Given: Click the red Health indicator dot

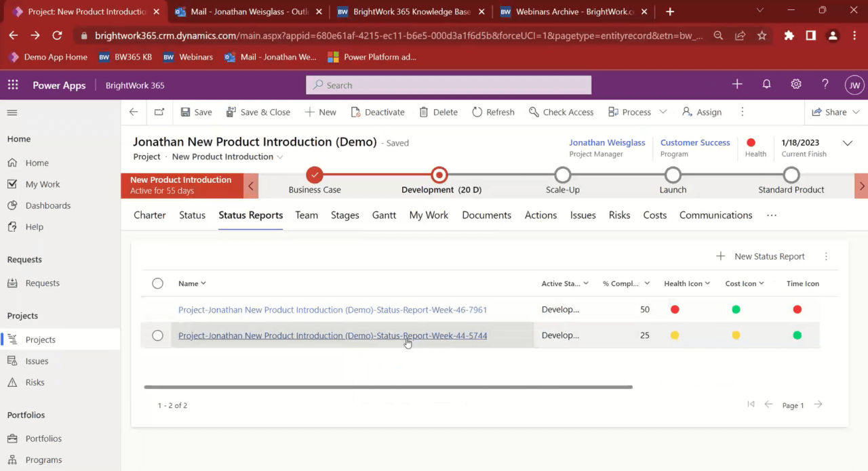Looking at the screenshot, I should tap(751, 143).
